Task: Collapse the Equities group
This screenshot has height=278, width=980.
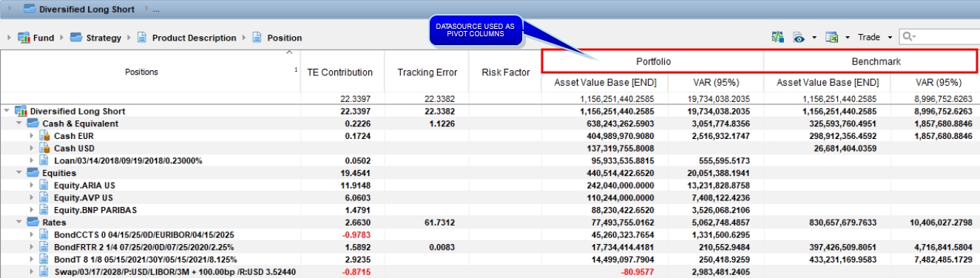Action: 20,172
